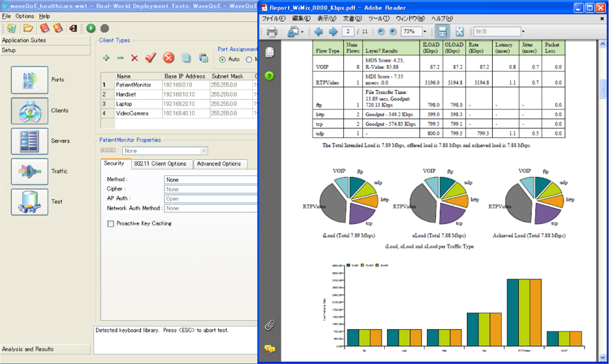This screenshot has width=609, height=364.
Task: Open the Attachments paperclip panel in Adobe Reader
Action: (269, 325)
